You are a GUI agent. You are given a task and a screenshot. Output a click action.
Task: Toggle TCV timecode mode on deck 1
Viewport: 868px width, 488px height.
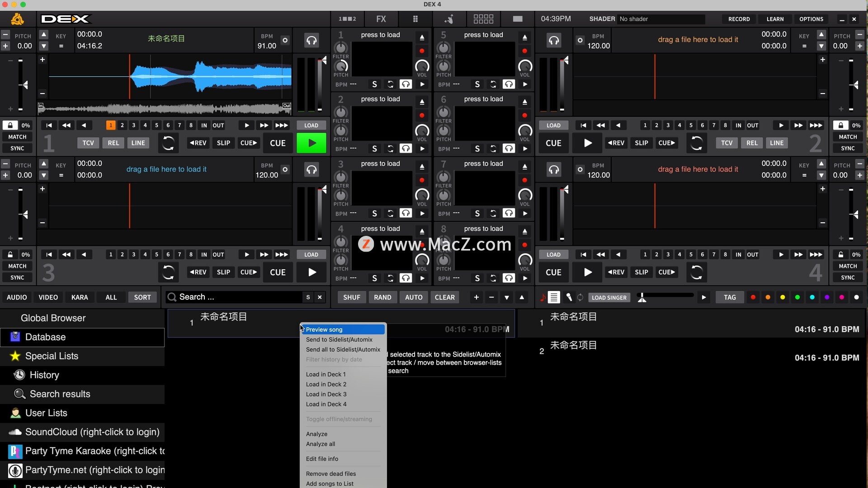(88, 143)
